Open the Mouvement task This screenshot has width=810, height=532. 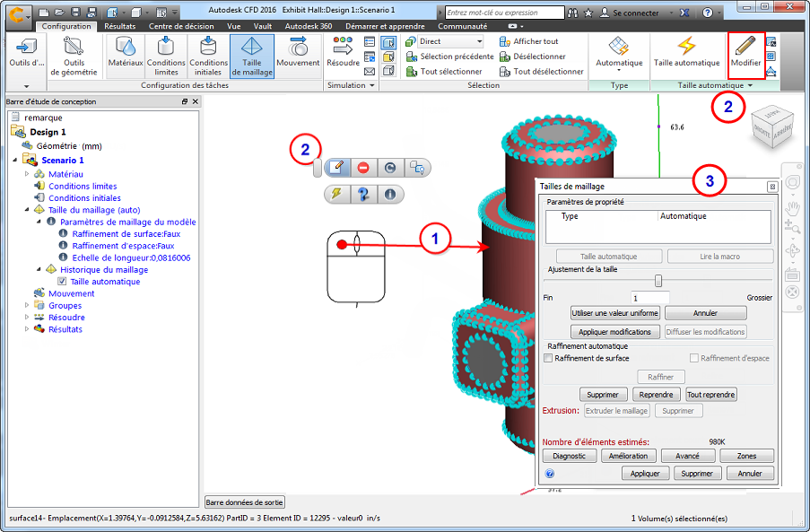298,52
